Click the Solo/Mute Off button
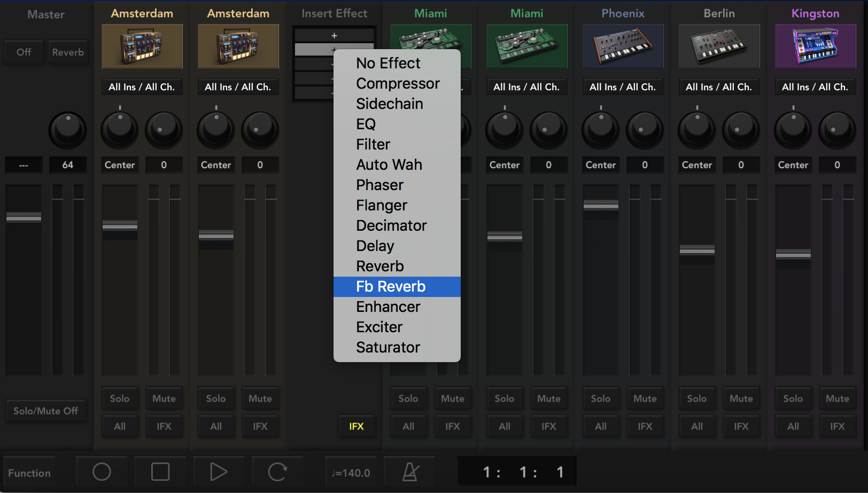Screen dimensions: 868x493 coord(46,411)
